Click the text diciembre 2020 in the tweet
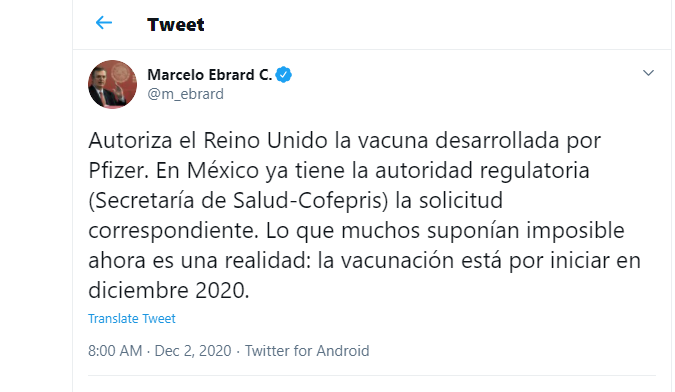The width and height of the screenshot is (675, 392). [x=167, y=291]
